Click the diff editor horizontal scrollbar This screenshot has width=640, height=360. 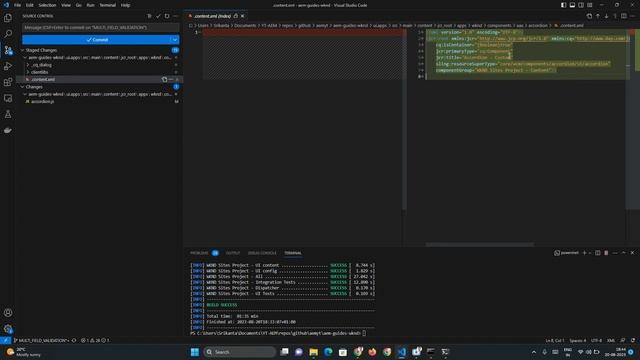click(480, 244)
